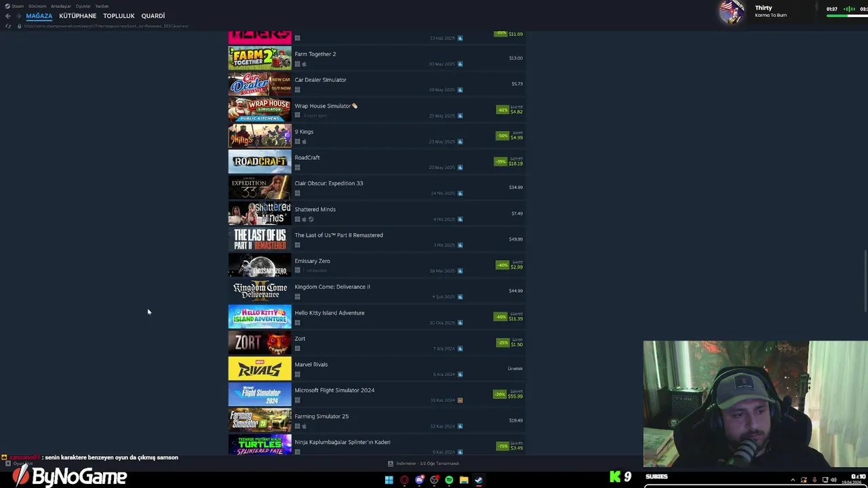Click the review icon beside Clair Obscur date
The image size is (868, 488).
[460, 193]
